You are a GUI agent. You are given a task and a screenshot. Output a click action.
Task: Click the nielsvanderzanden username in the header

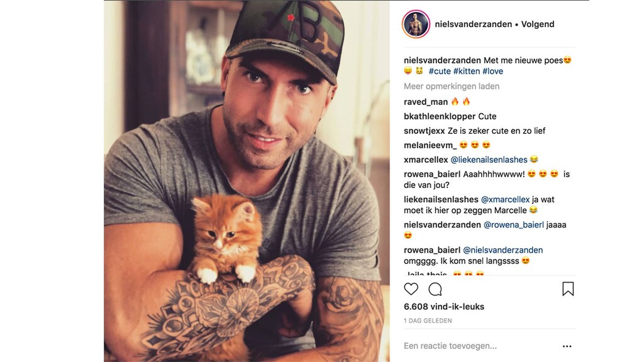tap(473, 25)
